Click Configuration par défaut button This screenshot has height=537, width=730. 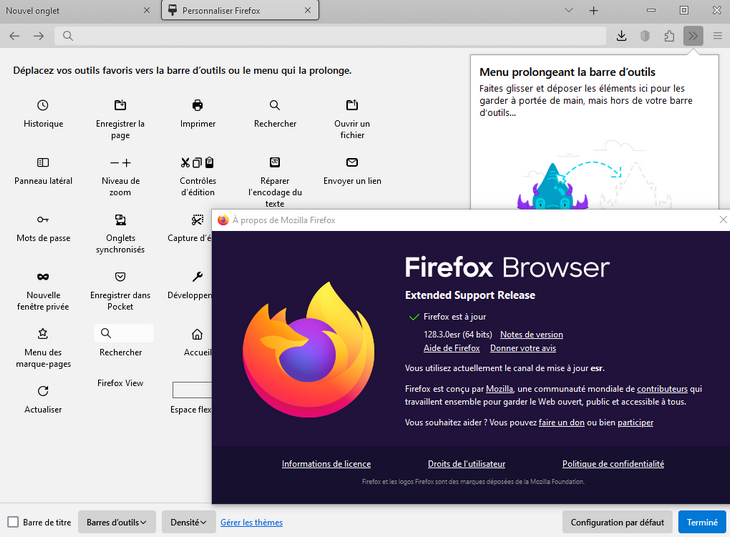(617, 522)
